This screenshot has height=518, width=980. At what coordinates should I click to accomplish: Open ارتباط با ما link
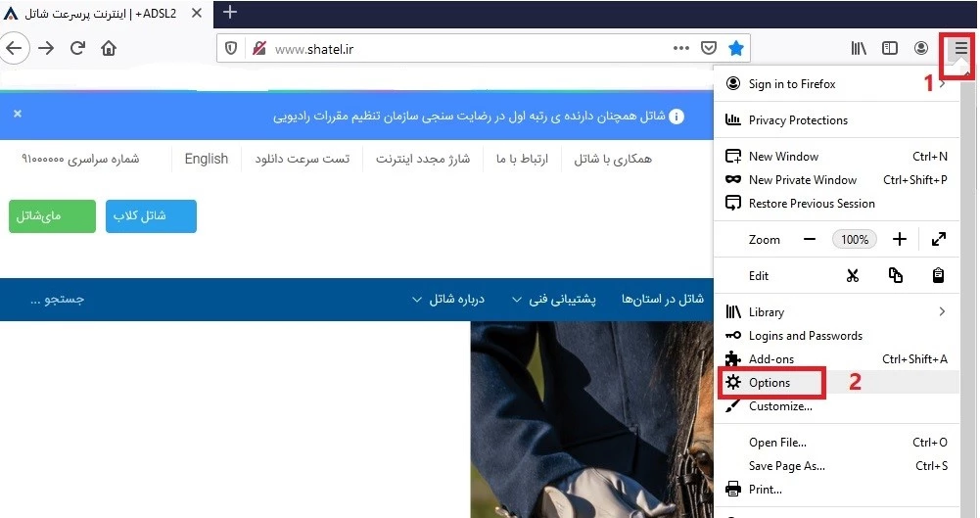pyautogui.click(x=522, y=159)
